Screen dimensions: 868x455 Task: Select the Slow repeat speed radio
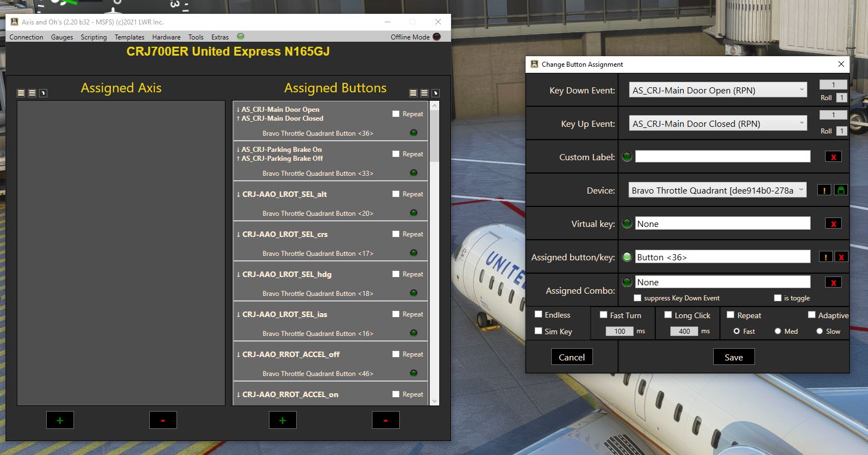tap(820, 331)
